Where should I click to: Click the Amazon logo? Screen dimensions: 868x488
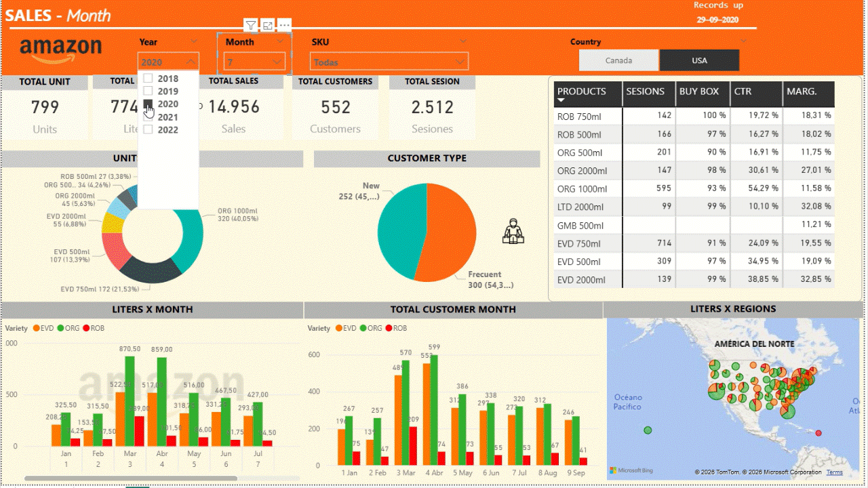(x=61, y=49)
